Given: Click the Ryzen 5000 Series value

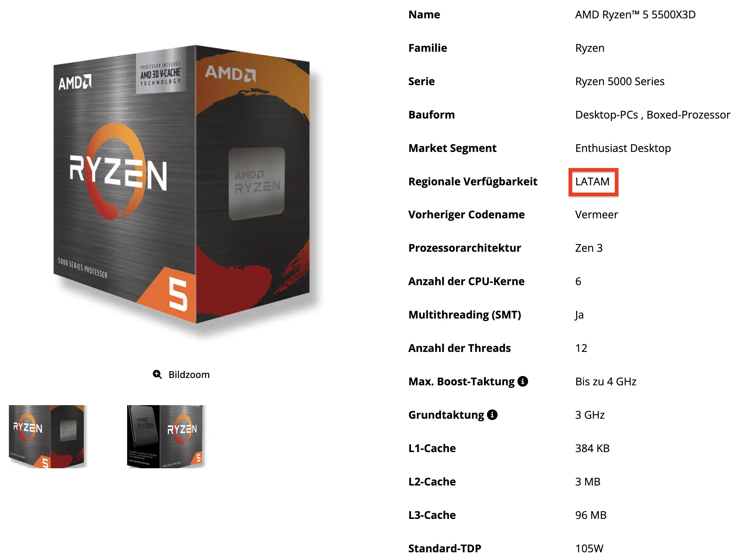Looking at the screenshot, I should point(620,81).
